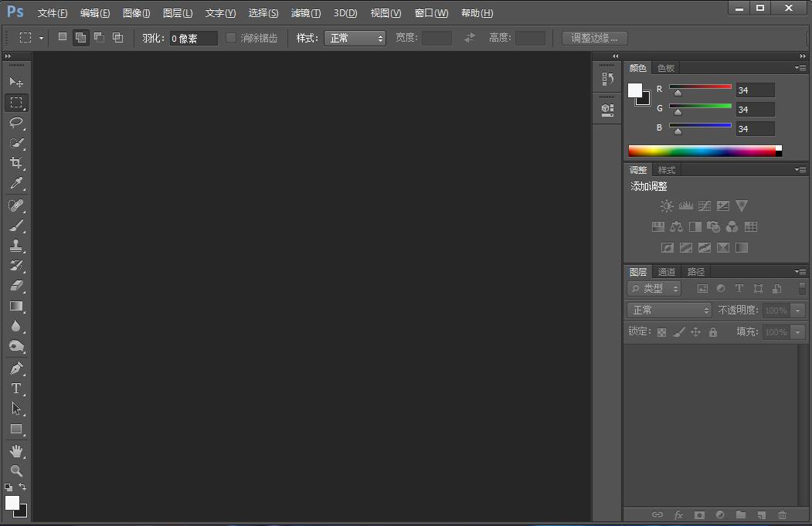Click swap foreground and background colors arrow
812x526 pixels.
pyautogui.click(x=22, y=487)
